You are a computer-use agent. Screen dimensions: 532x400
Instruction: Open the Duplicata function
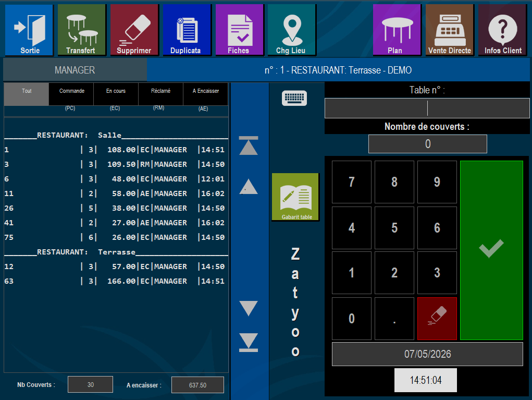pyautogui.click(x=187, y=30)
